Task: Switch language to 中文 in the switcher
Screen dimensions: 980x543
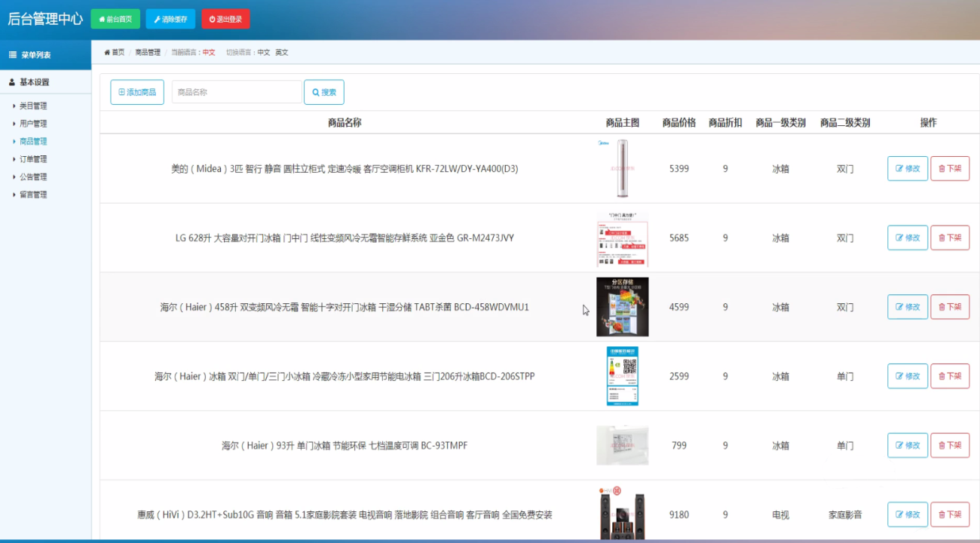Action: click(x=264, y=53)
